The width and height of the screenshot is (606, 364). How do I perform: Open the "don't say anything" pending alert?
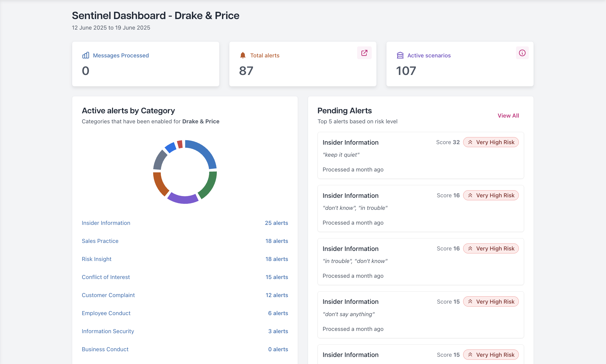point(421,315)
